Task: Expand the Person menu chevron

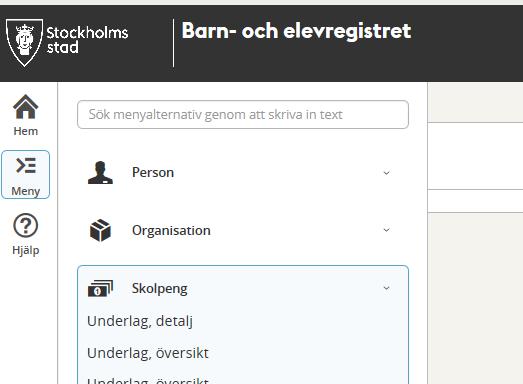Action: 387,173
